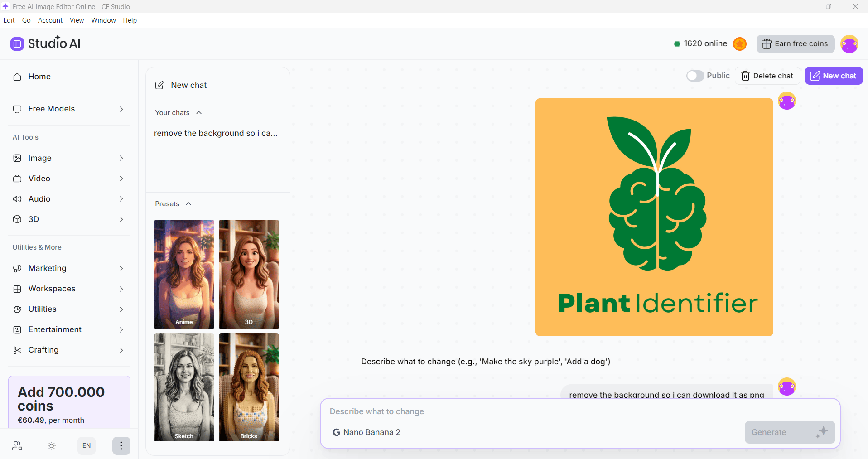Expand the Crafting submenu chevron
The width and height of the screenshot is (868, 459).
pos(121,350)
